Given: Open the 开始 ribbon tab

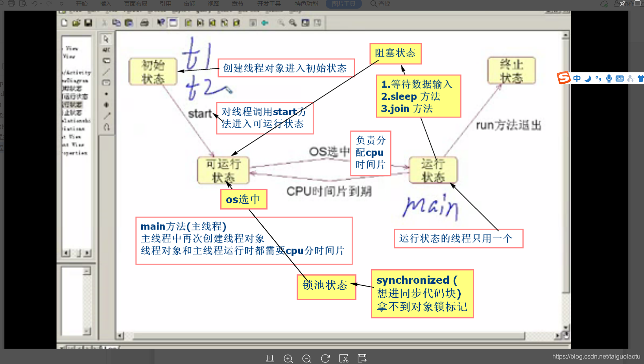Looking at the screenshot, I should (x=81, y=4).
